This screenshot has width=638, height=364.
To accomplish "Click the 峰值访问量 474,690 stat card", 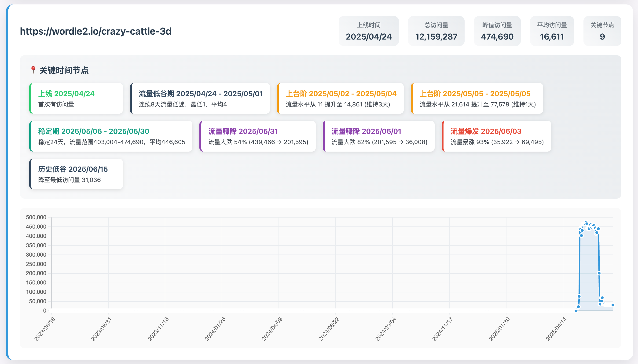I will [497, 31].
